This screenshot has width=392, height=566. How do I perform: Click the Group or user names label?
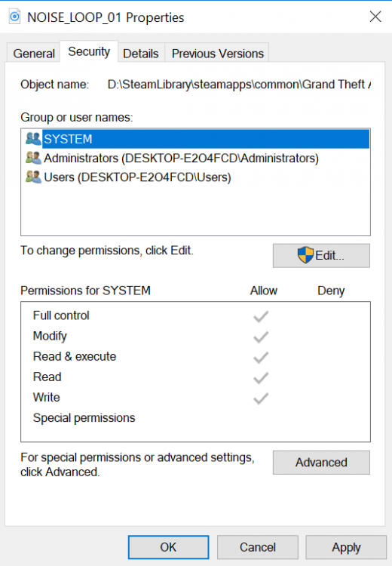(x=76, y=118)
